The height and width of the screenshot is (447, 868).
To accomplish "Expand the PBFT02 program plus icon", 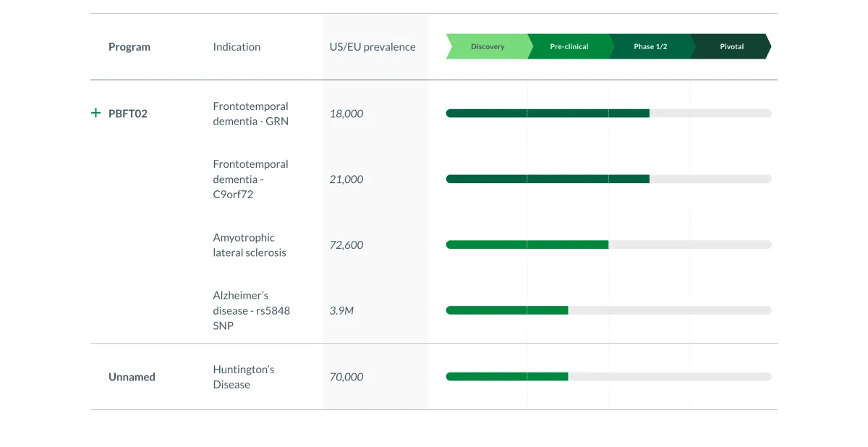I will [x=95, y=113].
